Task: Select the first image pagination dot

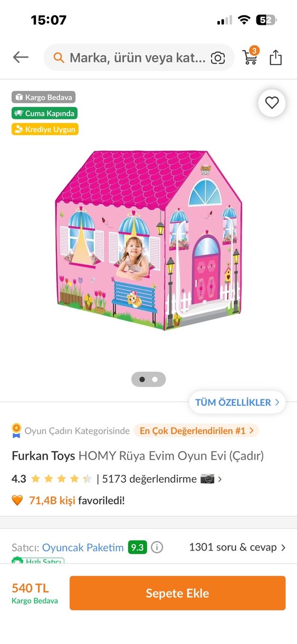Action: (142, 379)
